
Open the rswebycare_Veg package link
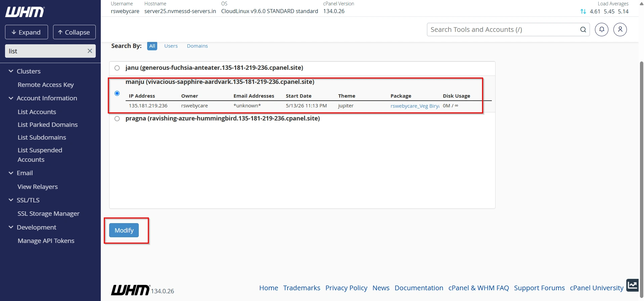tap(415, 106)
